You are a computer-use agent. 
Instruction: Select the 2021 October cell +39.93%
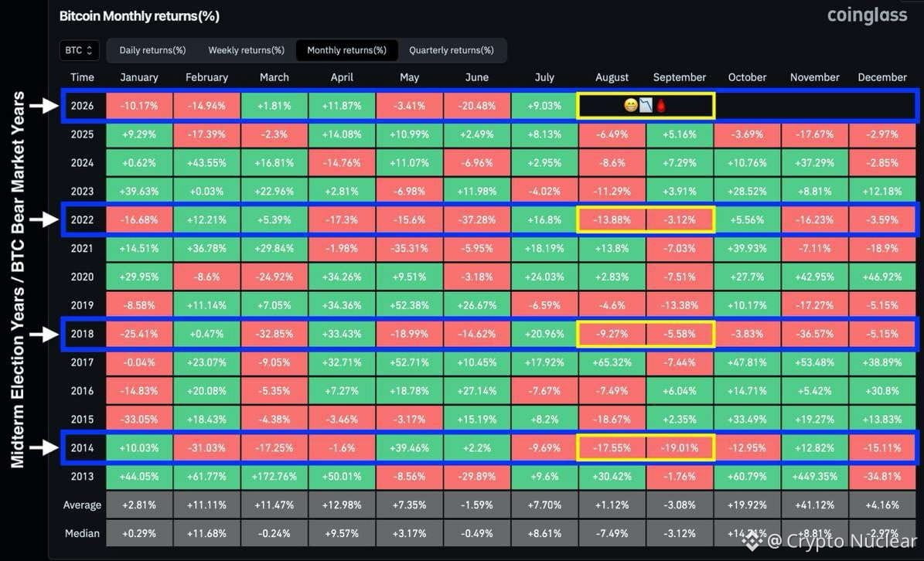pyautogui.click(x=747, y=248)
